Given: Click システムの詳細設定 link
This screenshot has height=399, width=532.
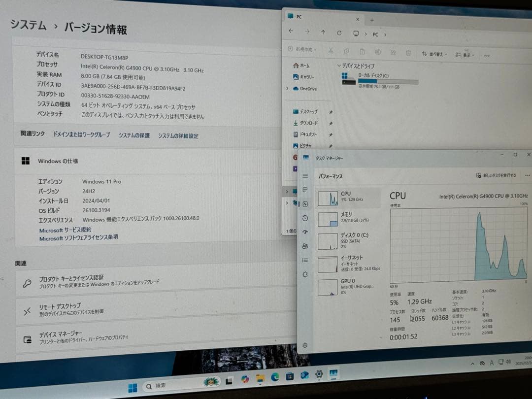Looking at the screenshot, I should [x=178, y=135].
